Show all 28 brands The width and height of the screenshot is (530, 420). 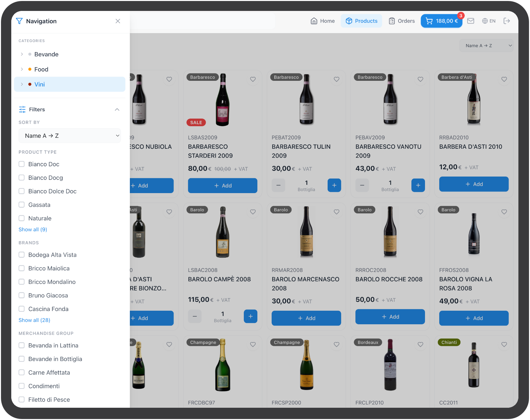(34, 320)
